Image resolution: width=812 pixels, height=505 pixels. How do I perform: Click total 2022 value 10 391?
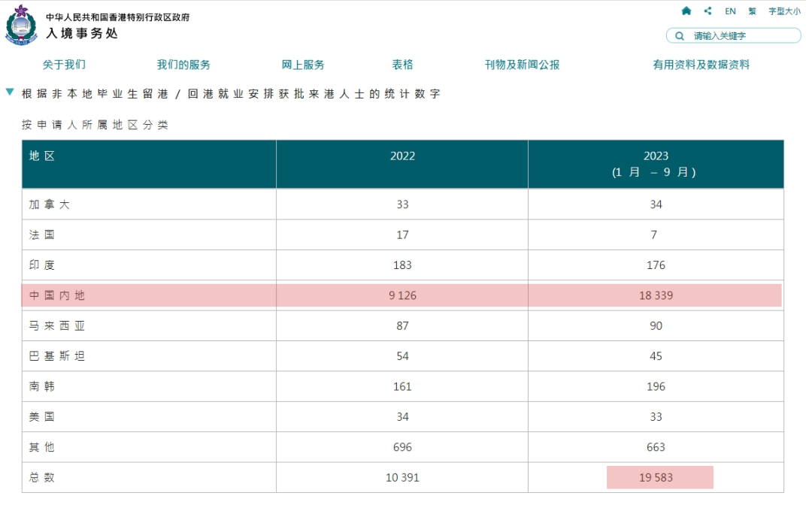pos(402,478)
